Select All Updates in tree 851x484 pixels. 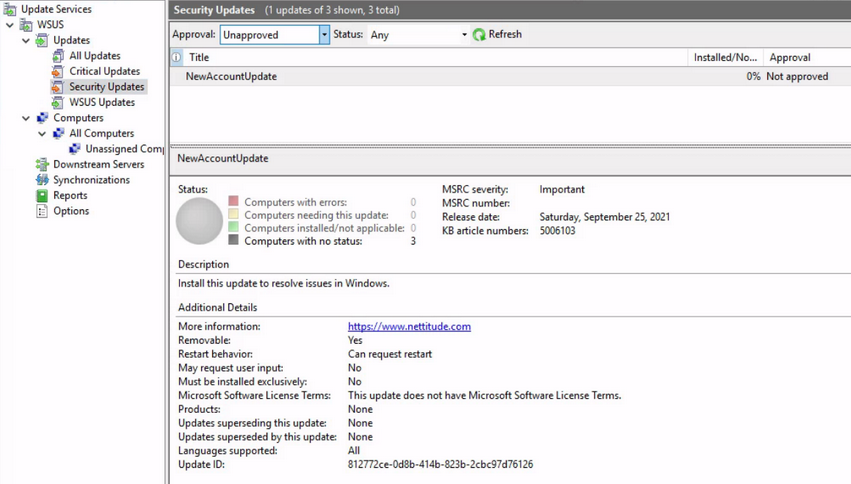(95, 55)
